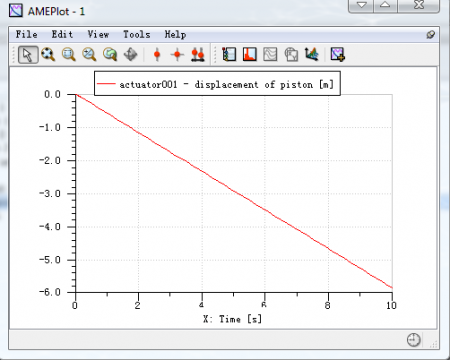Screen dimensions: 450x360
Task: Add a crosshair cursor marker
Action: pyautogui.click(x=177, y=54)
